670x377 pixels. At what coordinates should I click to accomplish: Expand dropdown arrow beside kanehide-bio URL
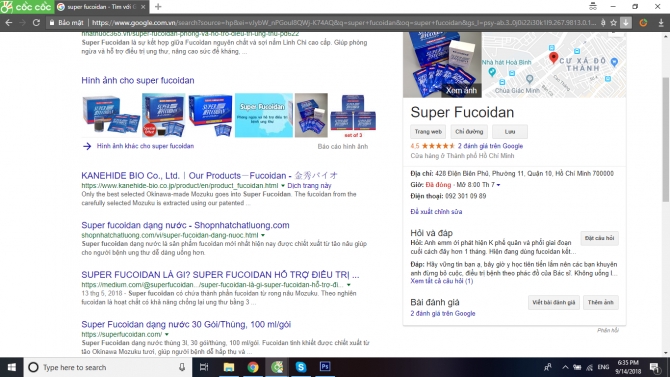click(x=282, y=186)
